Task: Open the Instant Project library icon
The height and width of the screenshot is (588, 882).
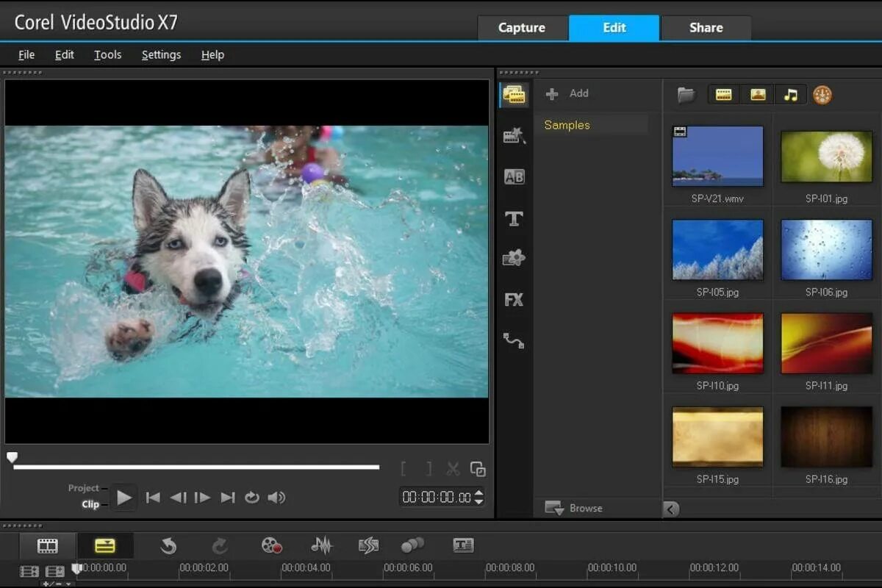Action: pos(513,135)
